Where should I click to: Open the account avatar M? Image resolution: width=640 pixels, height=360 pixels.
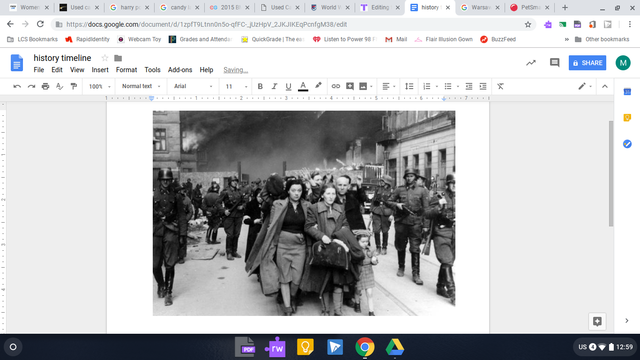coord(623,63)
